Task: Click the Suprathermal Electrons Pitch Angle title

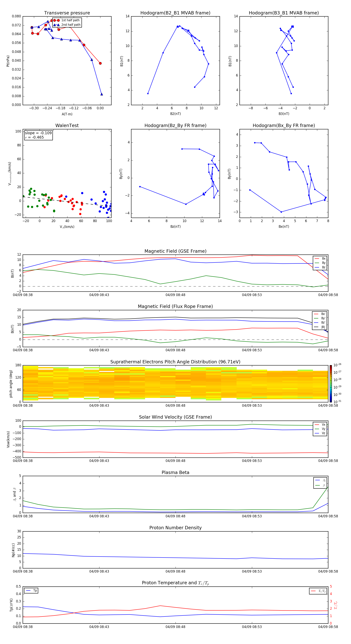Action: pos(175,362)
